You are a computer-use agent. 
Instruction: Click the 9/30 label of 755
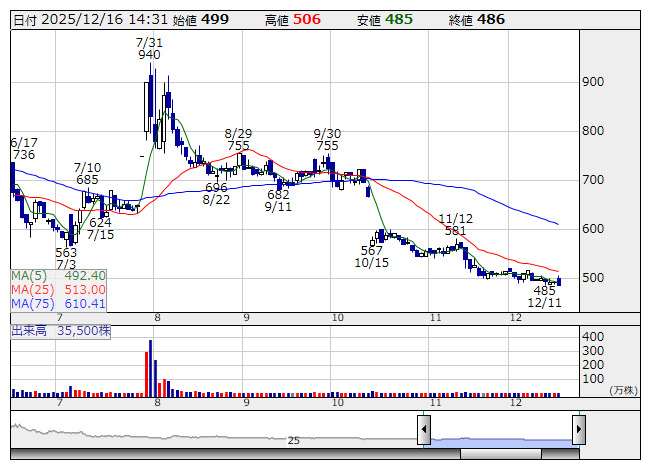coord(327,139)
